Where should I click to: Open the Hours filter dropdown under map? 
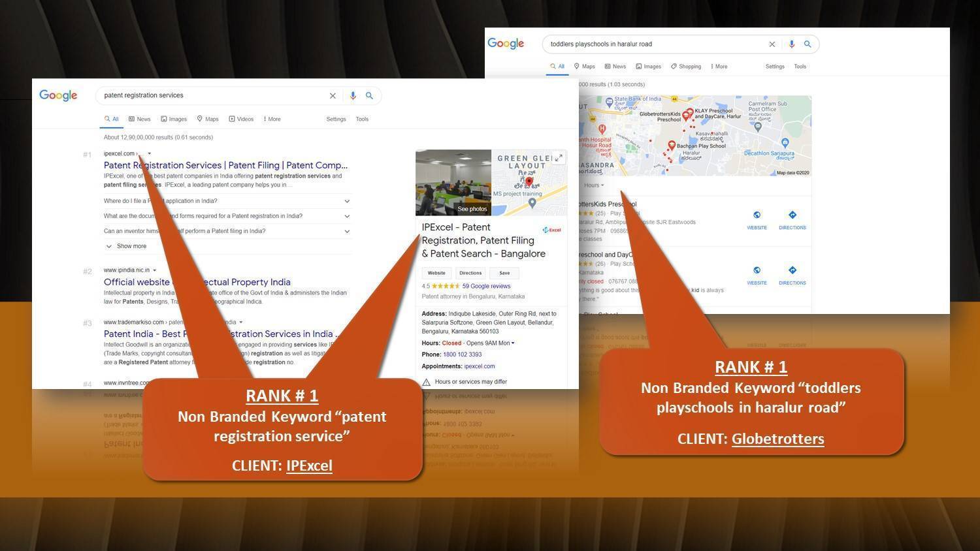point(594,185)
